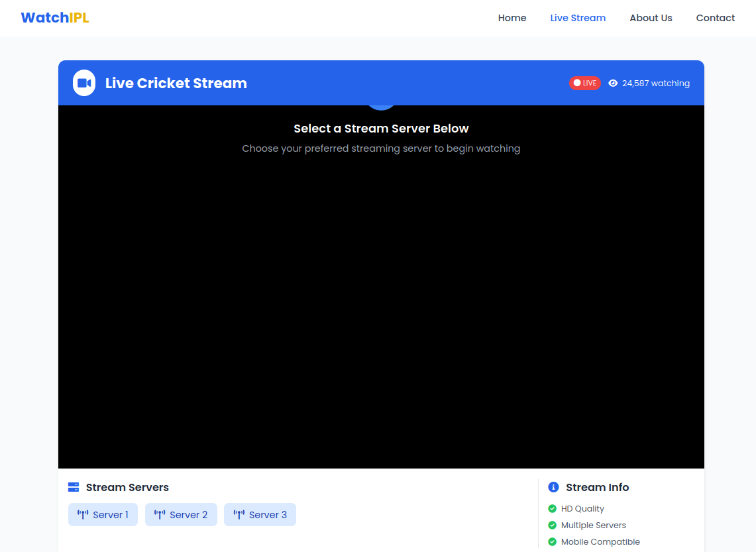Click the video camera icon in header
756x552 pixels.
(x=84, y=83)
